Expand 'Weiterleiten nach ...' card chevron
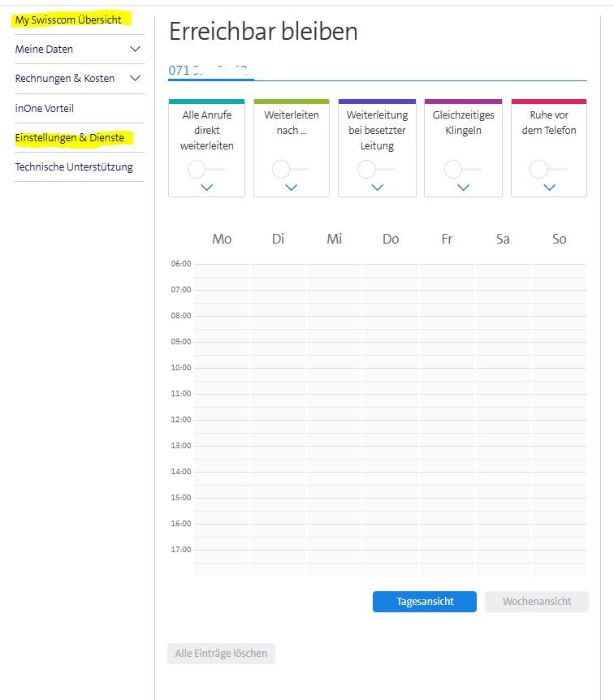This screenshot has height=700, width=614. coord(291,188)
